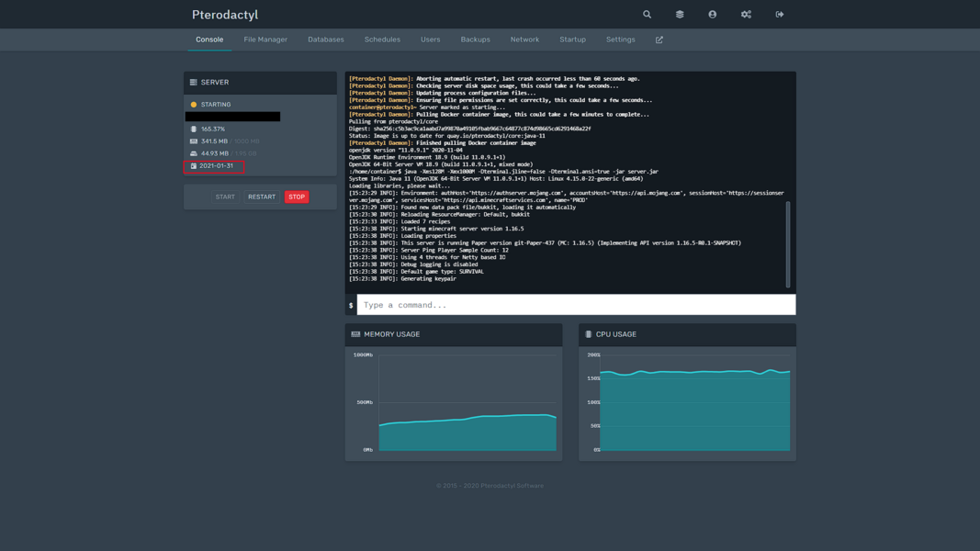Click the memory icon beside 341.5 MB
This screenshot has width=980, height=551.
click(193, 141)
